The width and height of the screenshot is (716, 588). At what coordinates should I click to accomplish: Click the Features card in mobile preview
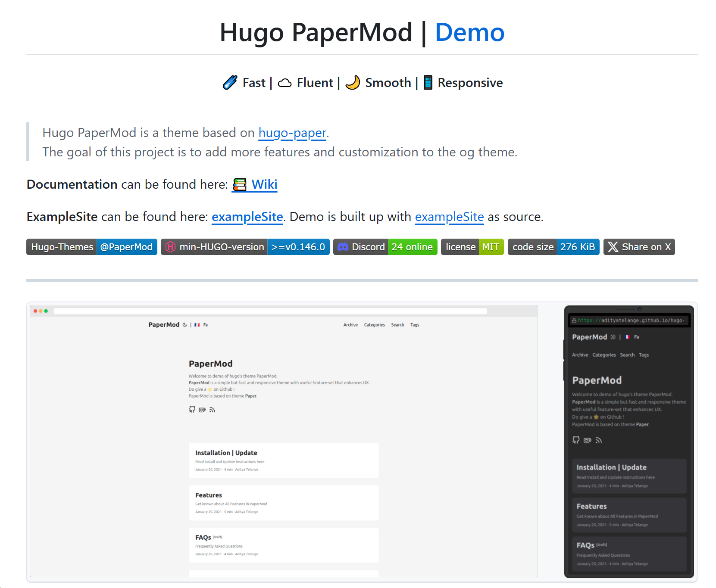629,515
